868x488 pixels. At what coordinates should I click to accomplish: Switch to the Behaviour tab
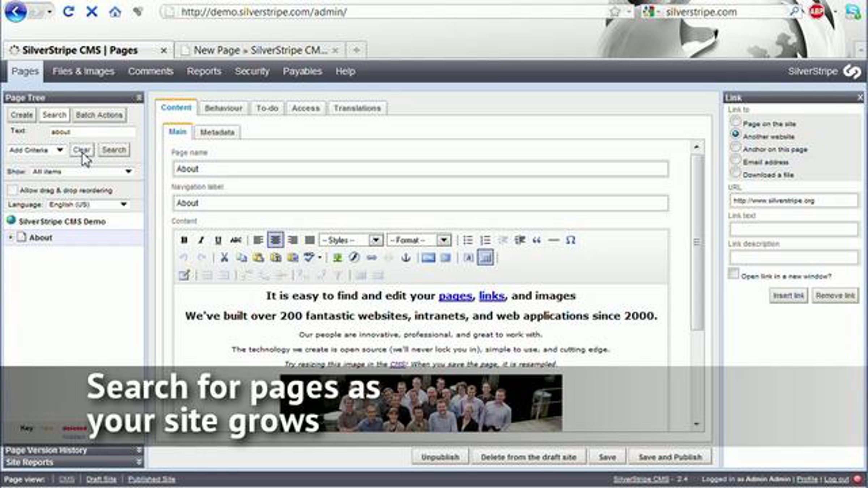224,108
